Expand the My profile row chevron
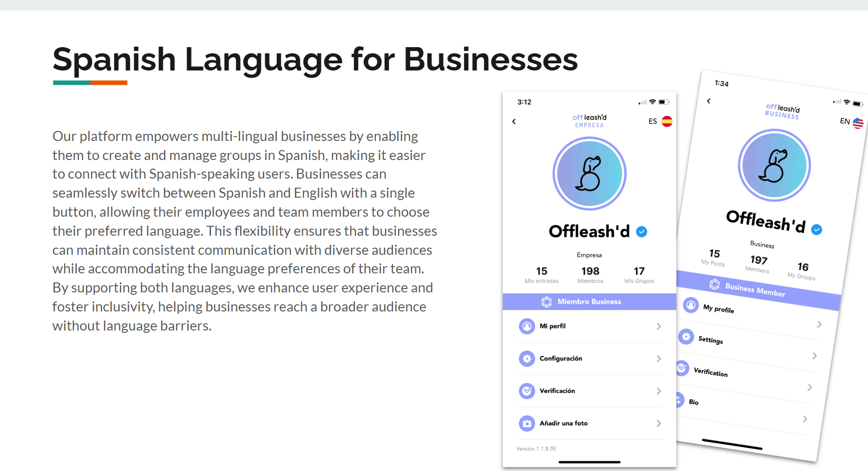This screenshot has width=868, height=471. (x=819, y=324)
